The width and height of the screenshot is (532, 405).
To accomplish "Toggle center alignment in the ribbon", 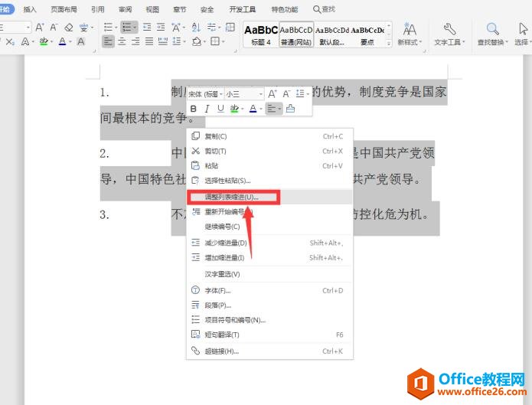I will pyautogui.click(x=122, y=42).
